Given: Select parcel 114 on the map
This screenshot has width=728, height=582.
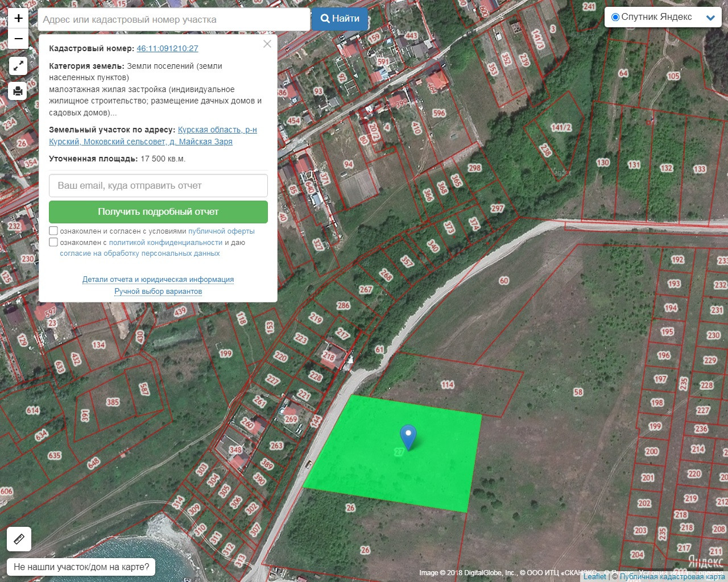Looking at the screenshot, I should pyautogui.click(x=448, y=385).
